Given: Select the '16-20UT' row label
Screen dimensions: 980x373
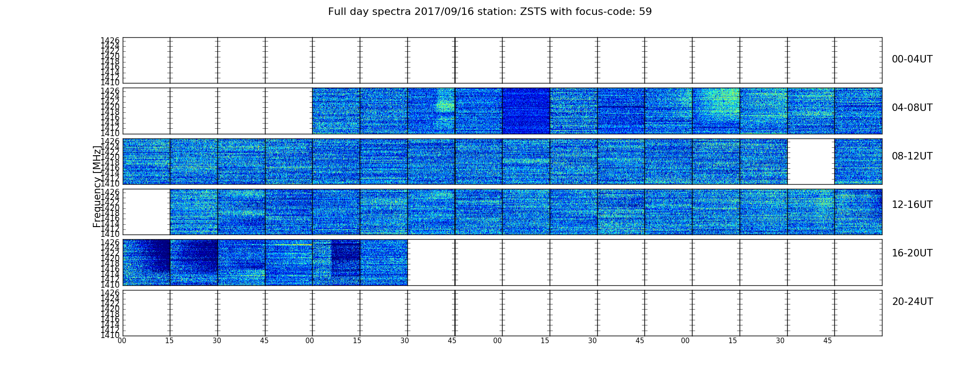Looking at the screenshot, I should (x=912, y=253).
